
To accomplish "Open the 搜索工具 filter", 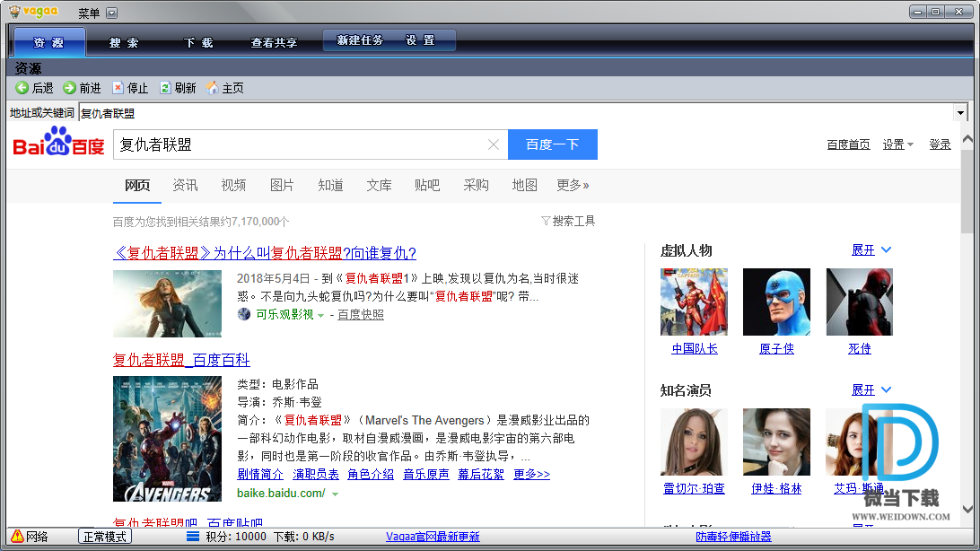I will (568, 221).
